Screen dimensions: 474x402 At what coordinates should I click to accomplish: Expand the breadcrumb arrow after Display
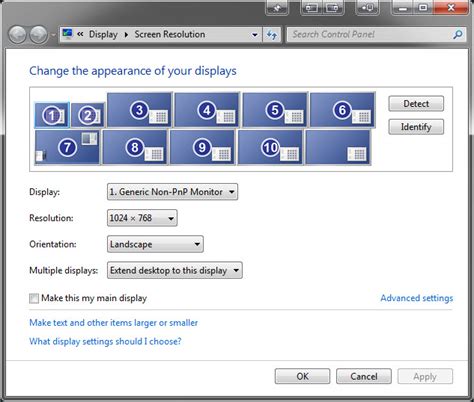(126, 35)
